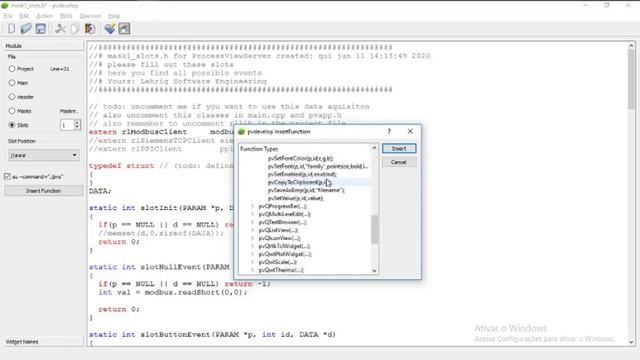
Task: Click the Insert button in dialog
Action: [x=399, y=149]
